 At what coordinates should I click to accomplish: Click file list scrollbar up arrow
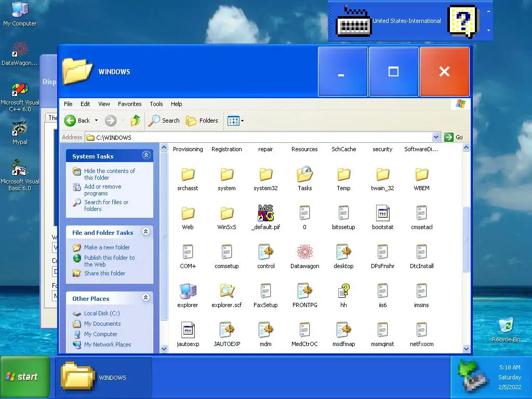click(x=466, y=148)
